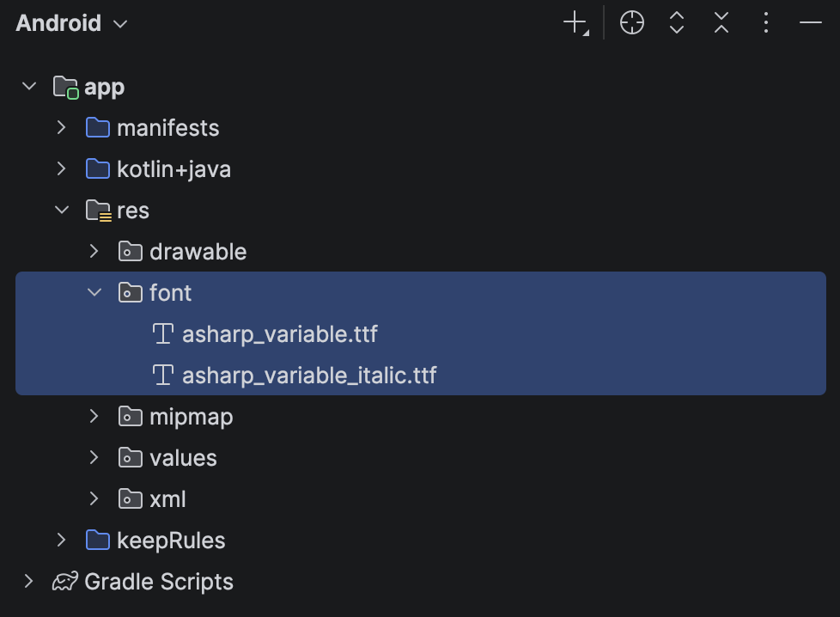Click the asharp_variable.ttf font file icon
Viewport: 840px width, 617px height.
(163, 333)
